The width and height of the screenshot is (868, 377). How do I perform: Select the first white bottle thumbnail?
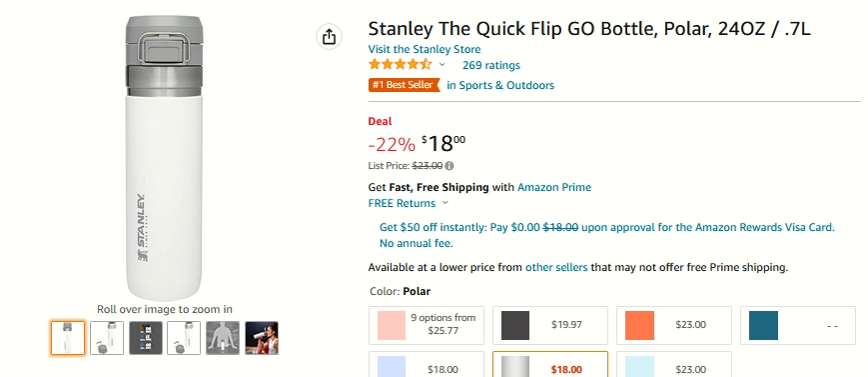[x=68, y=338]
